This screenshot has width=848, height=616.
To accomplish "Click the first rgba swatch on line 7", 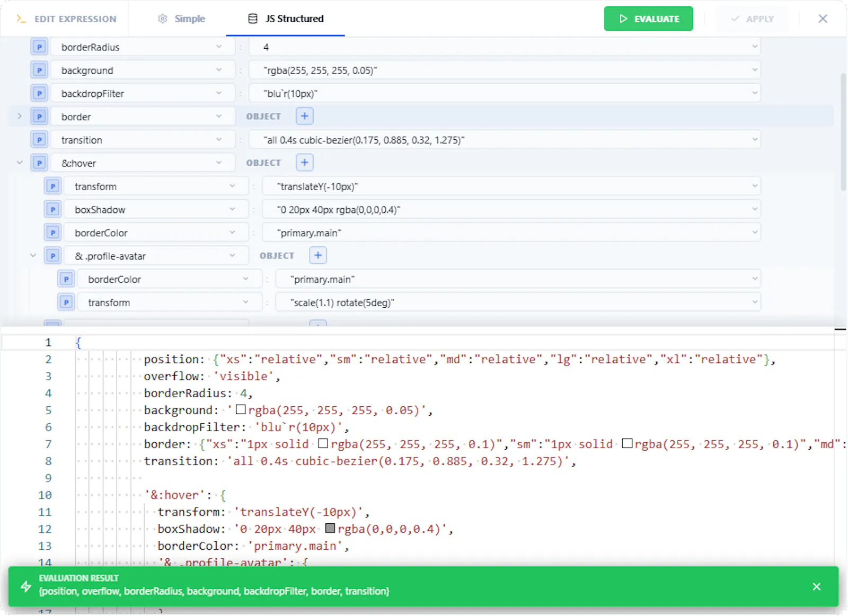I will point(323,443).
